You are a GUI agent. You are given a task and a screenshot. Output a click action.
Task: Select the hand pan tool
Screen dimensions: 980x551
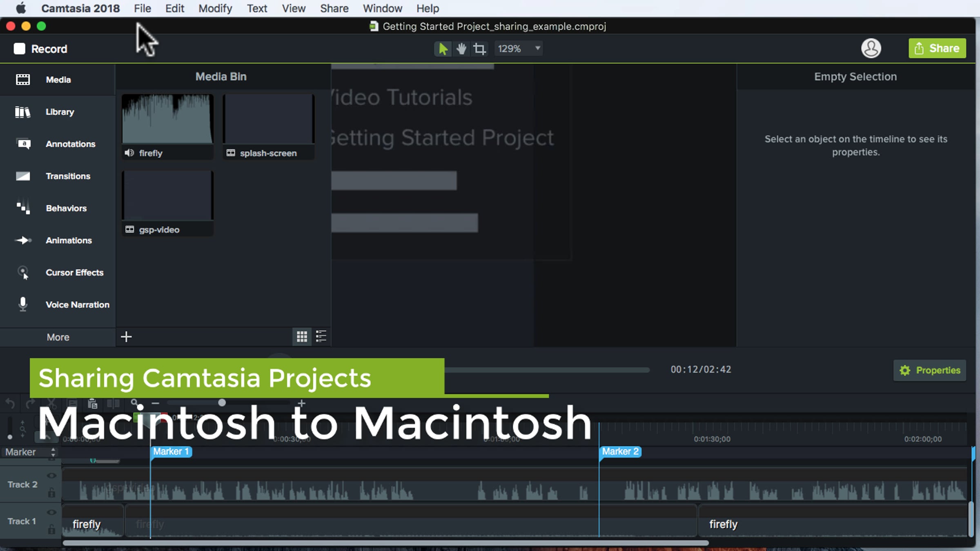click(461, 49)
